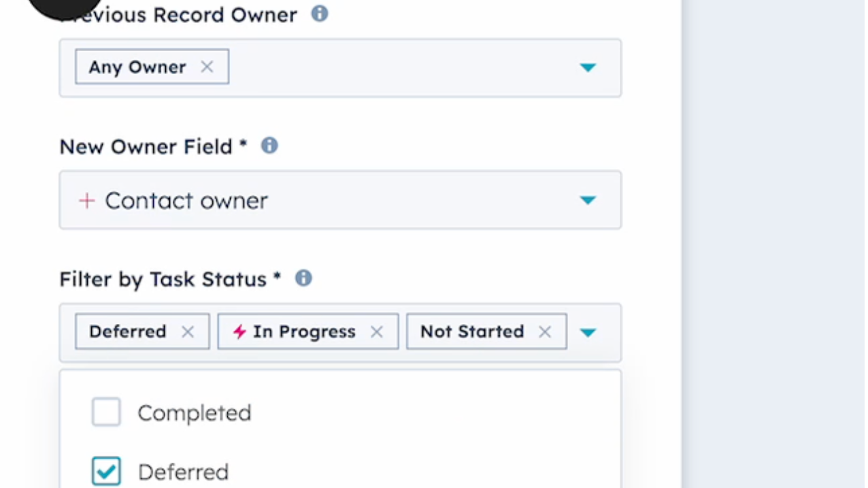Remove the Not Started status tag
Image resolution: width=868 pixels, height=488 pixels.
point(544,331)
